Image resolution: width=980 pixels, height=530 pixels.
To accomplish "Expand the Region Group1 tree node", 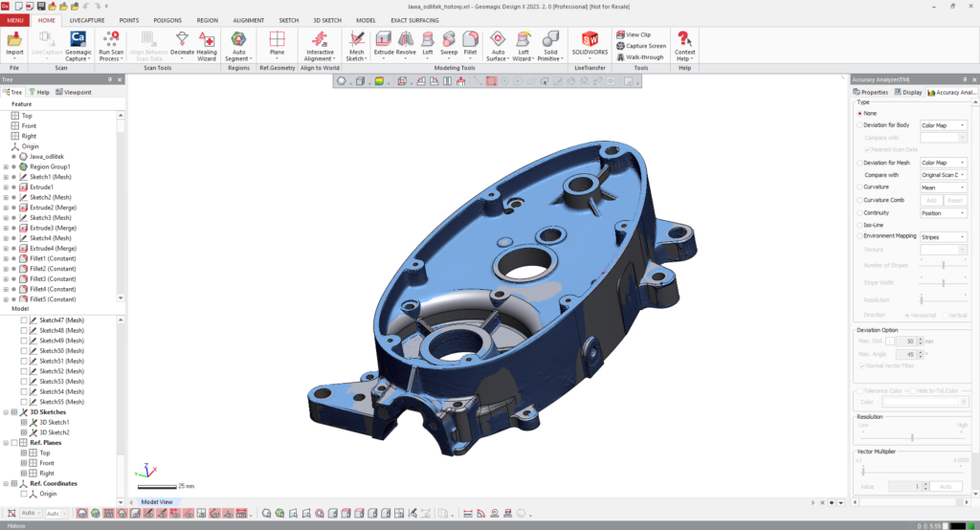I will coord(6,166).
